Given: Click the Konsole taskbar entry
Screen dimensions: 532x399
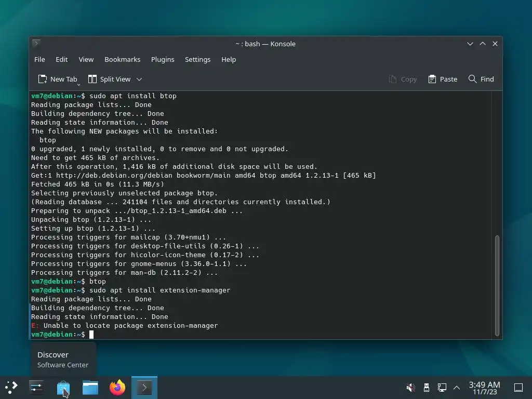Looking at the screenshot, I should point(144,387).
